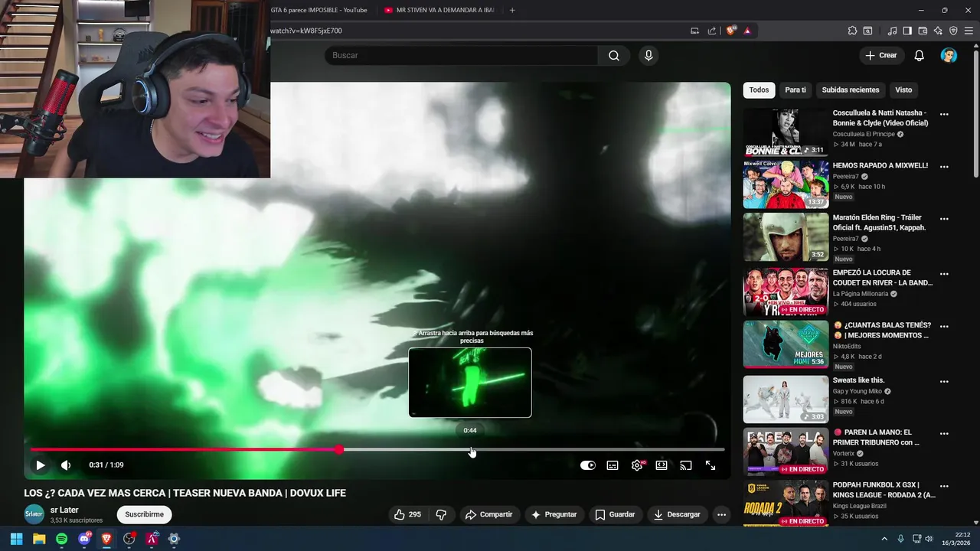
Task: Click Descargar to download video
Action: 676,514
